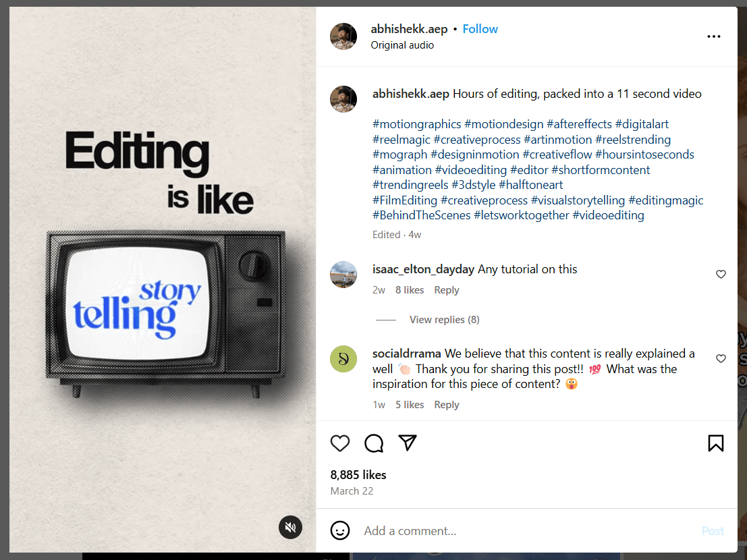Share the post via the paper plane icon
Screen dimensions: 747x560
pyautogui.click(x=408, y=443)
